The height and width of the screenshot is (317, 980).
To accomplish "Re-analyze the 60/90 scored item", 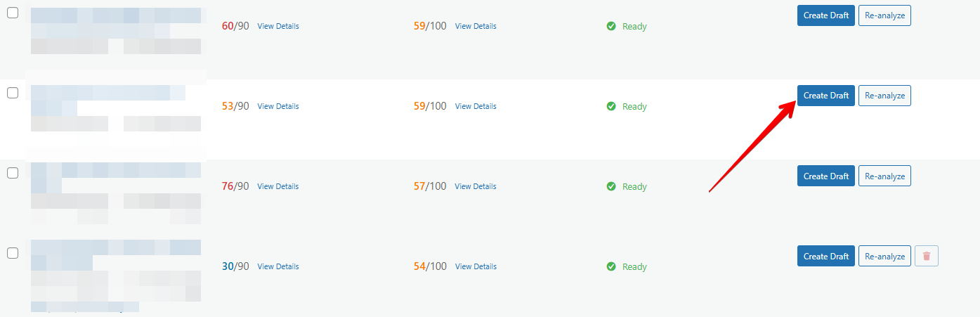I will click(884, 15).
